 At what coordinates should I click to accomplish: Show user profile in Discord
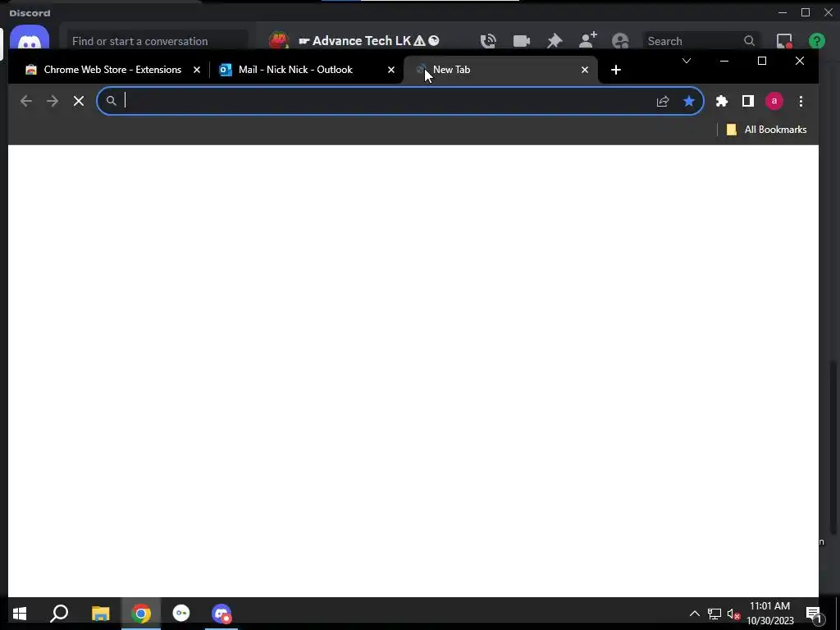620,41
